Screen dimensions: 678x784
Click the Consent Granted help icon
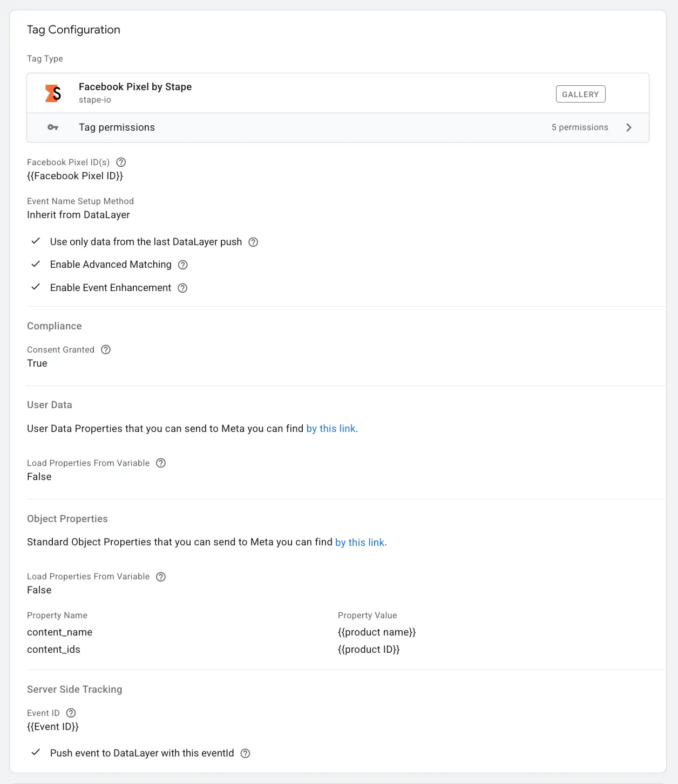106,349
